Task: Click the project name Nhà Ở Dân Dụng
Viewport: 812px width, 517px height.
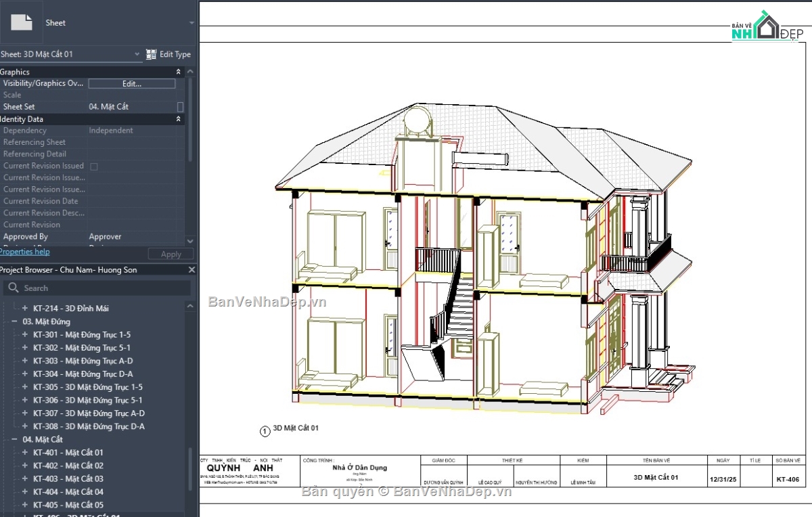Action: coord(360,468)
